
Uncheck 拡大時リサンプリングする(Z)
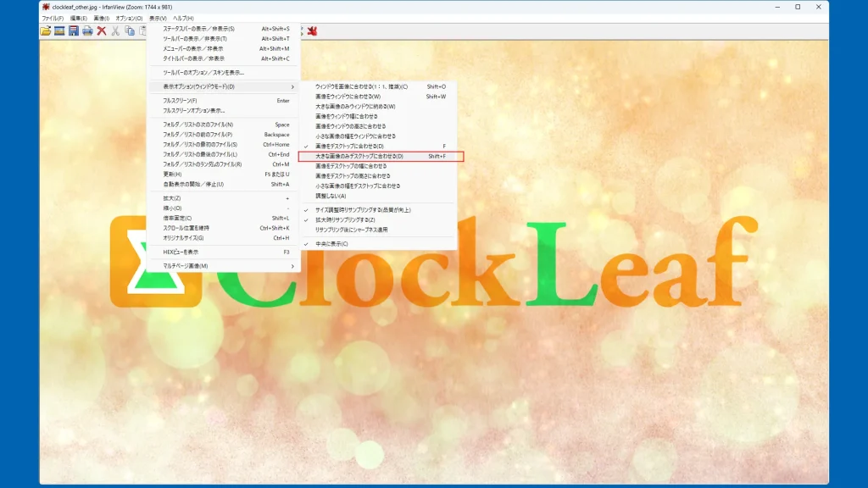379,220
